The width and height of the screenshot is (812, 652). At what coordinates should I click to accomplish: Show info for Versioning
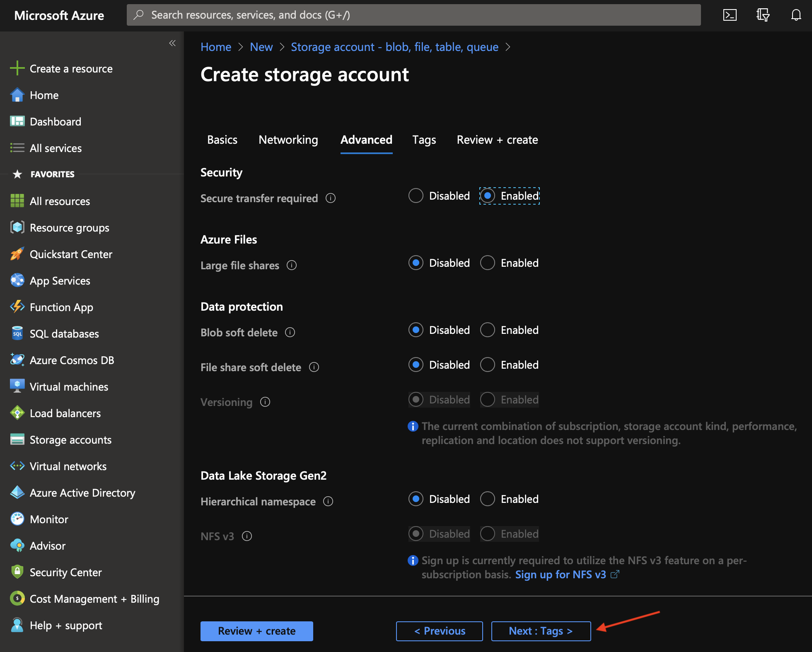pos(265,402)
